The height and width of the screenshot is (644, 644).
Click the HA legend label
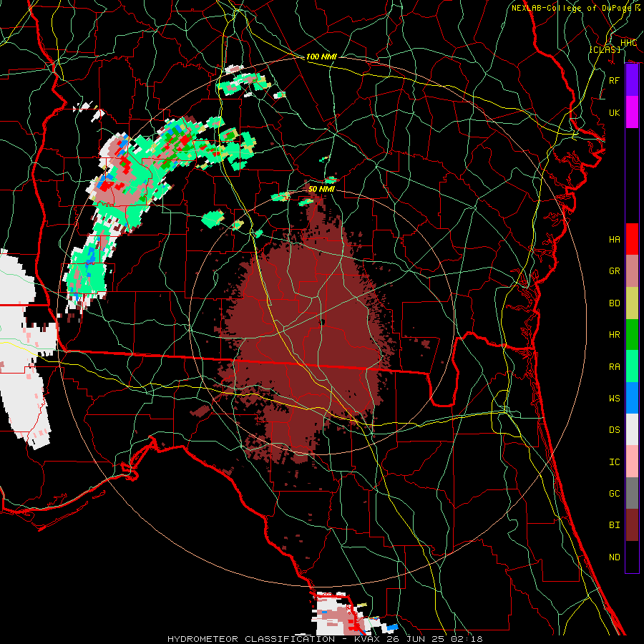[614, 240]
